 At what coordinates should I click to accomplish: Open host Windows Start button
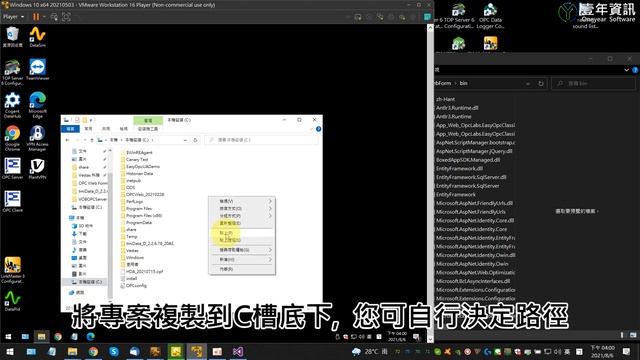point(10,351)
